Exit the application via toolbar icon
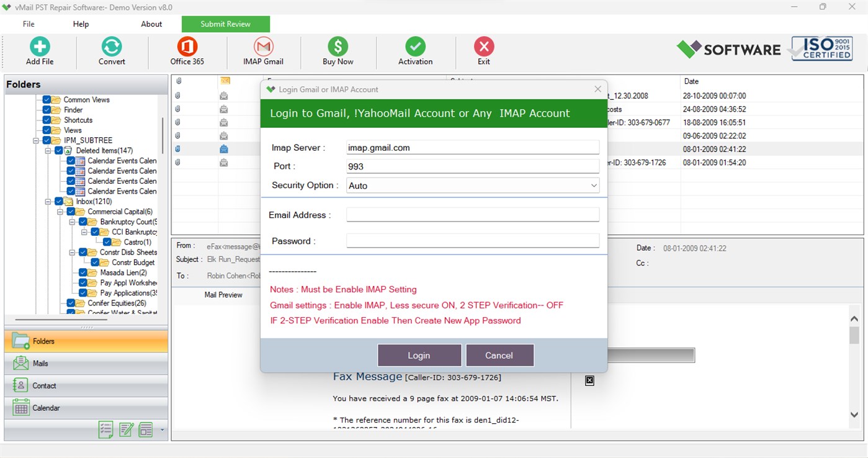Image resolution: width=868 pixels, height=458 pixels. pos(483,51)
